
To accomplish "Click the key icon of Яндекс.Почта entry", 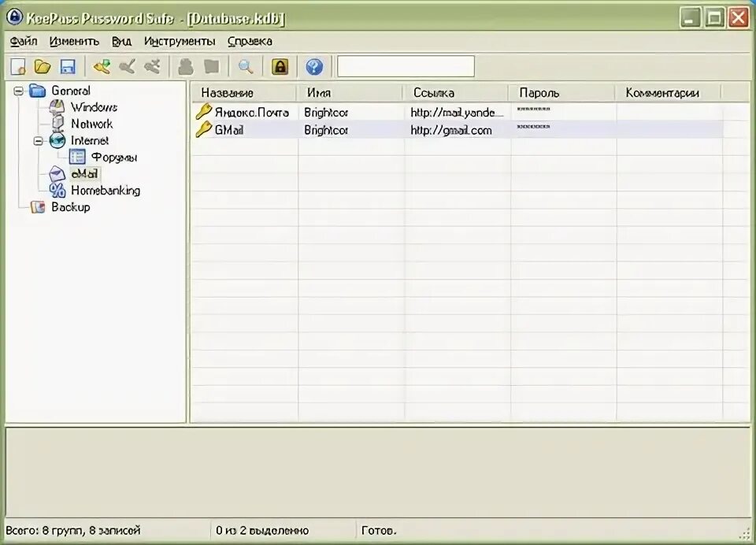I will pos(203,111).
